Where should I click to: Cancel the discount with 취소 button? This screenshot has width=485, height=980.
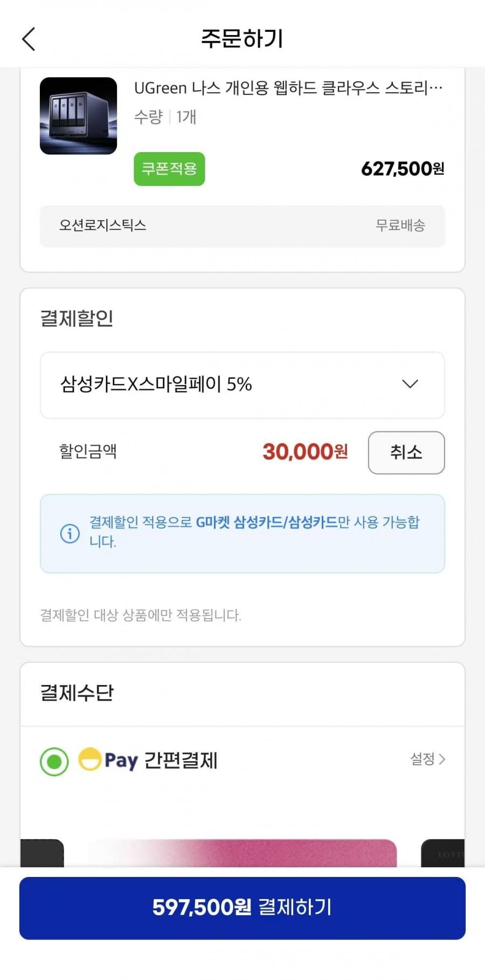tap(406, 453)
